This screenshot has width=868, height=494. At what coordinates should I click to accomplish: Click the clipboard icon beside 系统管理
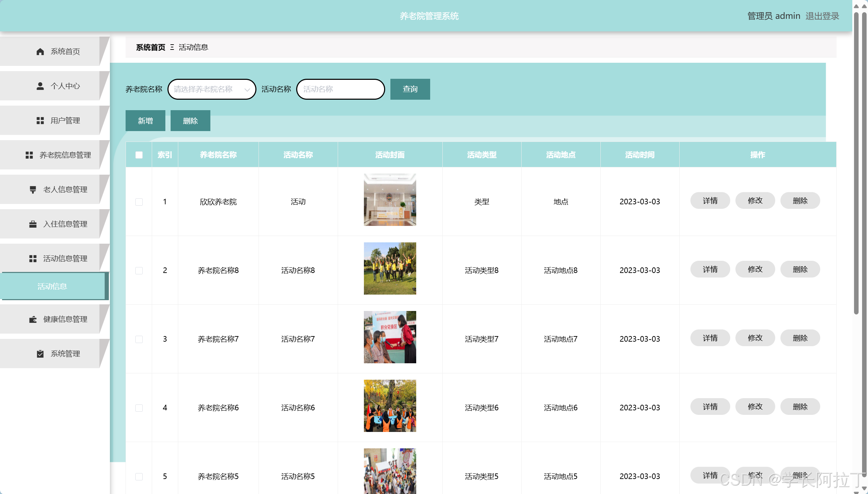point(40,354)
